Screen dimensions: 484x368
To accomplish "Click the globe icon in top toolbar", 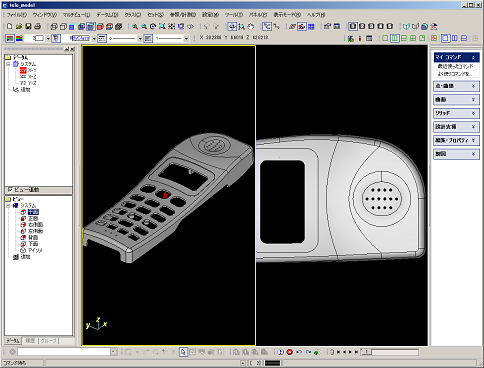I will click(424, 26).
